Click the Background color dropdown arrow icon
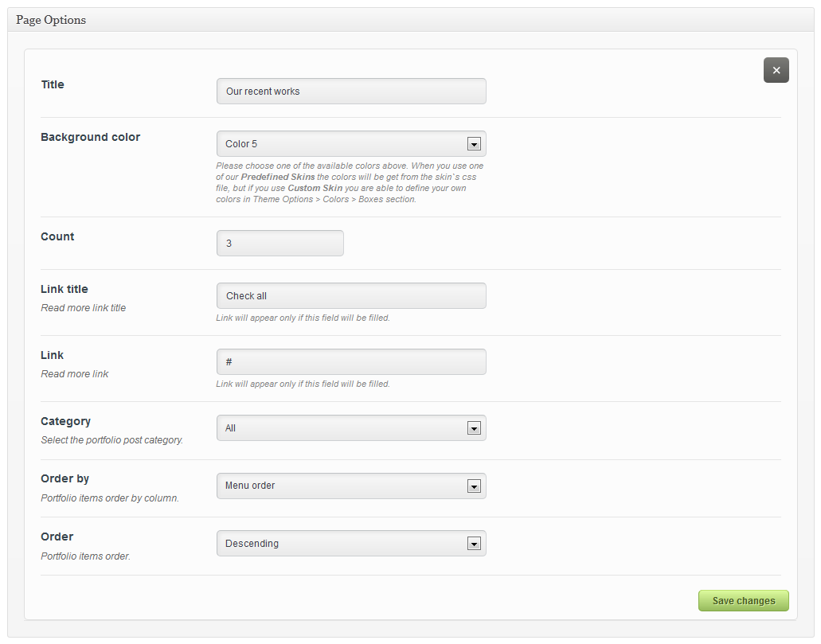Image resolution: width=821 pixels, height=644 pixels. pyautogui.click(x=474, y=144)
